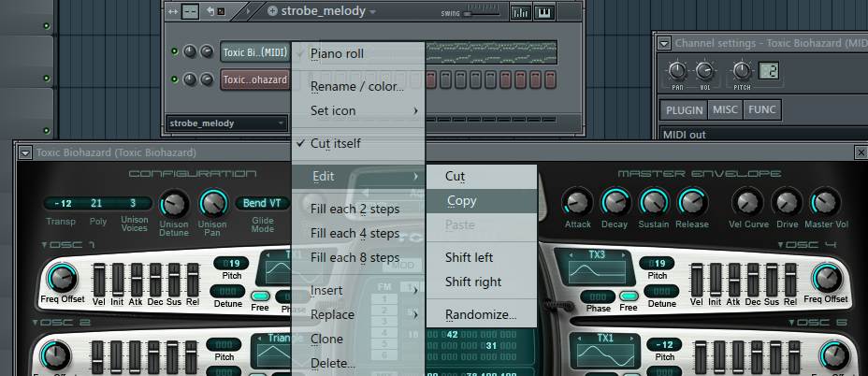Click the Attack knob in Master Envelope
This screenshot has height=376, width=868.
(x=577, y=202)
